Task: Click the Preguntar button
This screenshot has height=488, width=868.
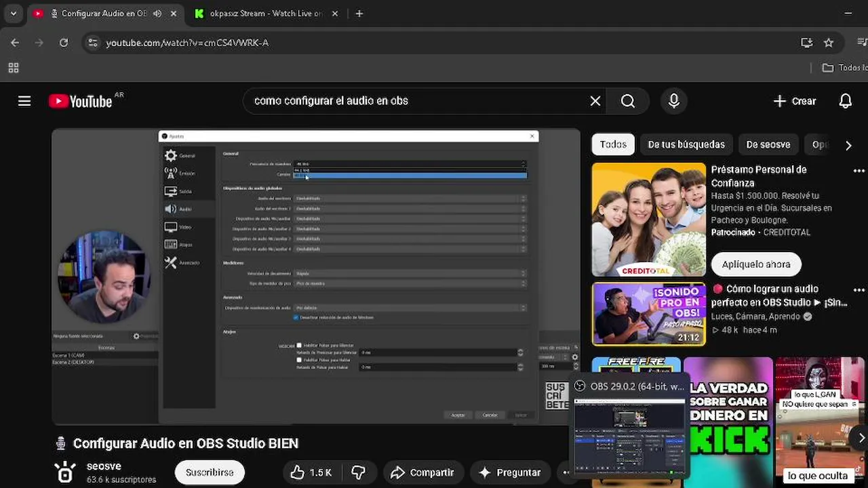Action: point(509,472)
